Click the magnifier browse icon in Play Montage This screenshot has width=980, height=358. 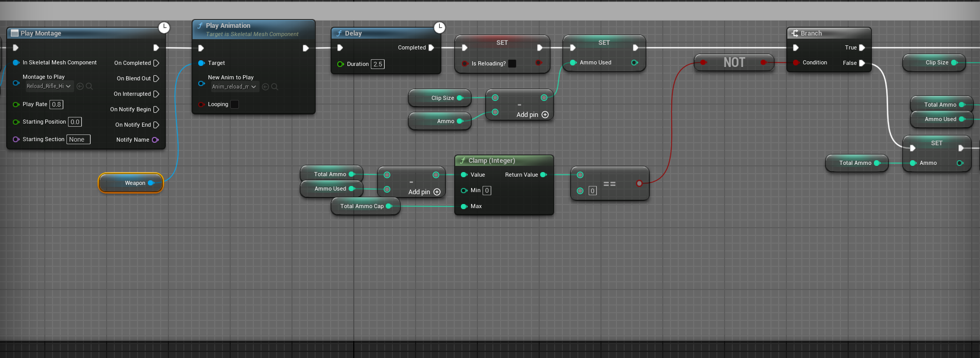[89, 87]
